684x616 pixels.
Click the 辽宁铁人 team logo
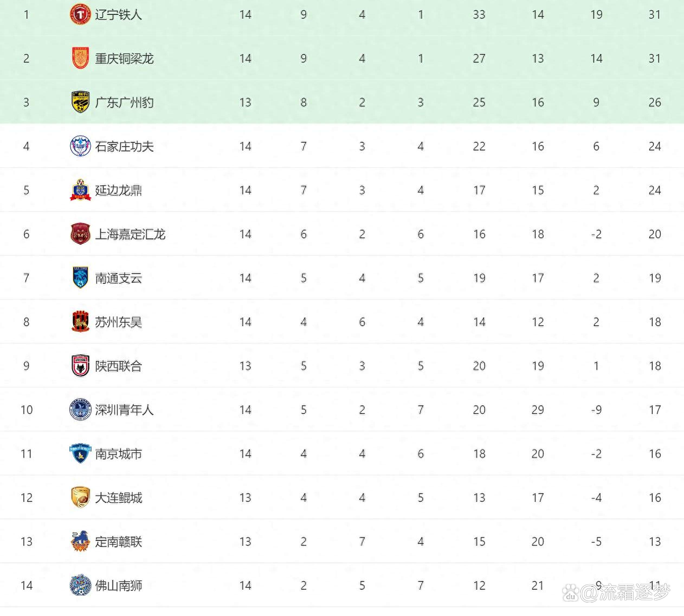tap(80, 14)
